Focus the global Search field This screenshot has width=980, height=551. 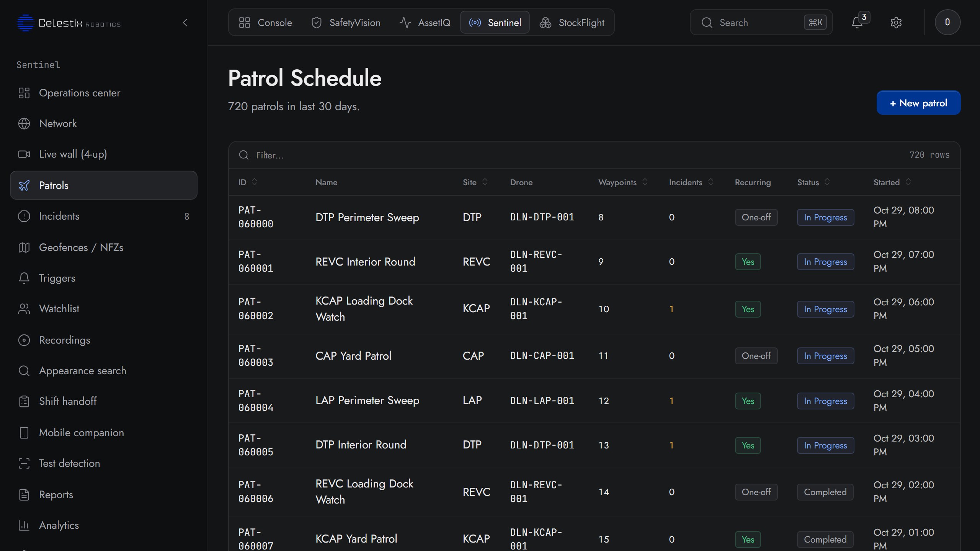(x=761, y=23)
